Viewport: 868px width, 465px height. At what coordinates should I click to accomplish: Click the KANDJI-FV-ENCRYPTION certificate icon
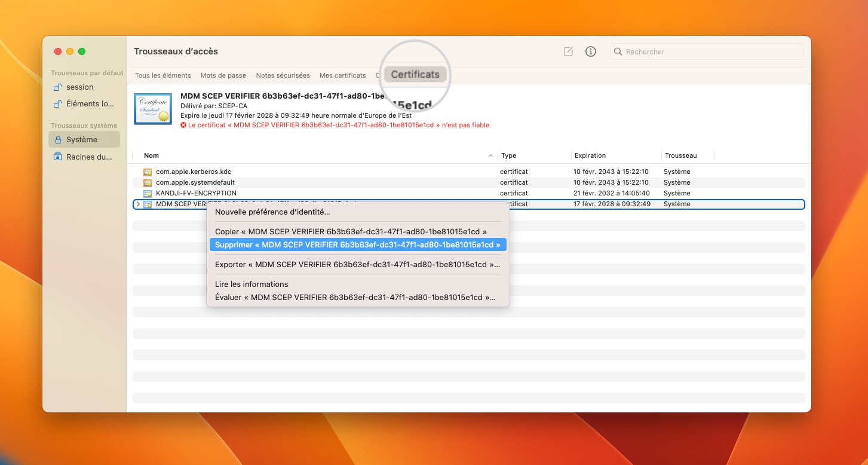tap(148, 194)
